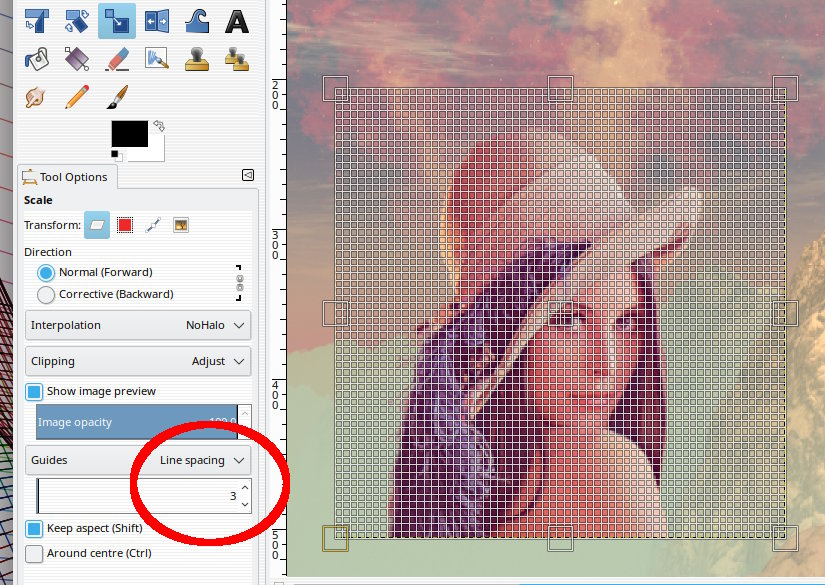This screenshot has width=825, height=585.
Task: Click the Scale heading in Tool Options
Action: click(x=38, y=200)
